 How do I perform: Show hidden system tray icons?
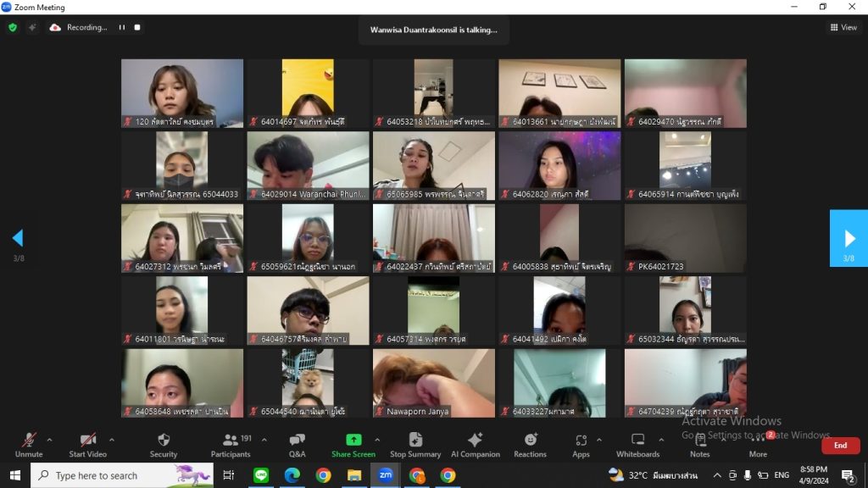click(717, 475)
